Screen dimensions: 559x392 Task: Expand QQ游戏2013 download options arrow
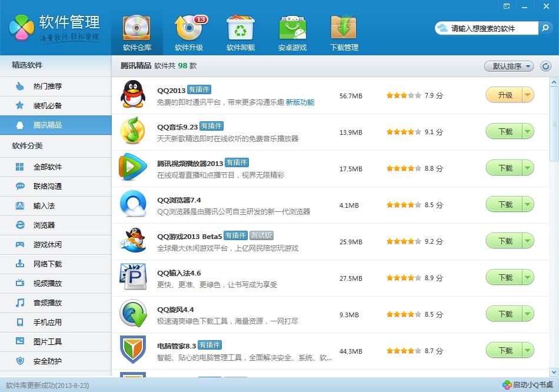click(x=528, y=241)
